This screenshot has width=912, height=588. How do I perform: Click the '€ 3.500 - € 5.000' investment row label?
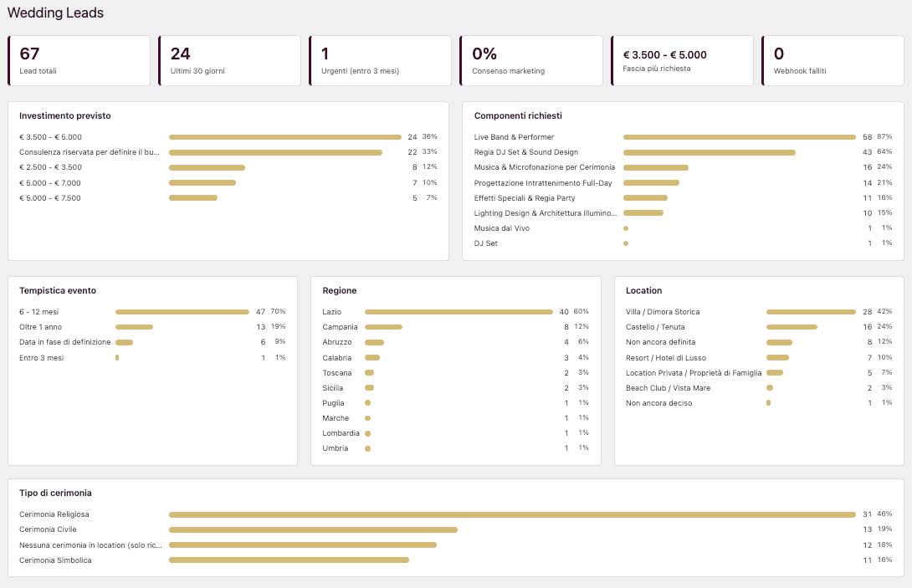pyautogui.click(x=50, y=137)
